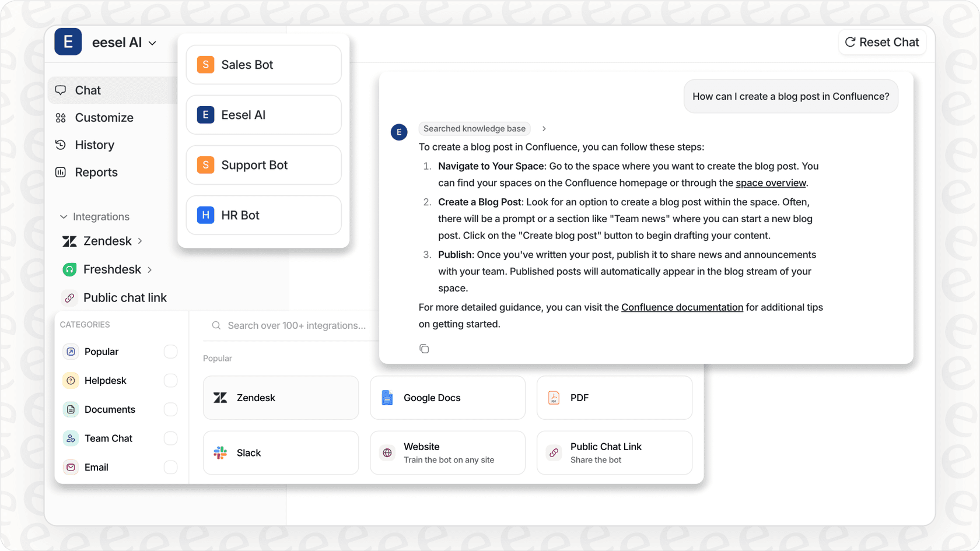Image resolution: width=980 pixels, height=551 pixels.
Task: Turn on the Team Chat filter
Action: [x=170, y=438]
